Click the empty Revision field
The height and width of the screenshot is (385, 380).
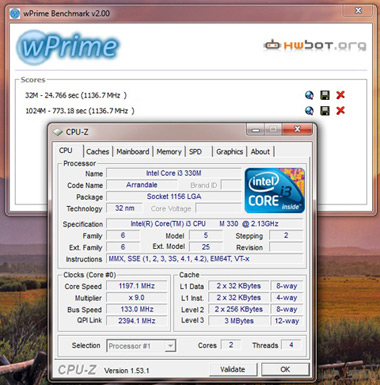[286, 247]
